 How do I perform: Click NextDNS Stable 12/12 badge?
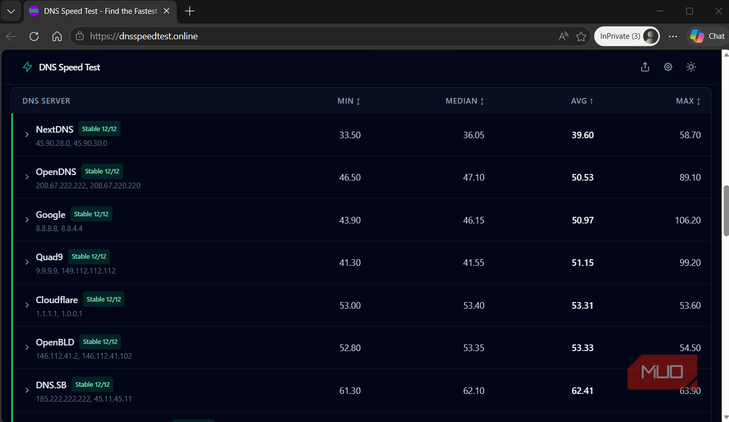click(99, 129)
